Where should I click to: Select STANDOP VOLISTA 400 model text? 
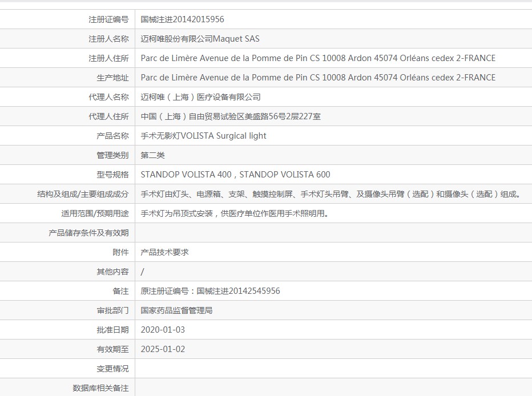click(x=186, y=175)
